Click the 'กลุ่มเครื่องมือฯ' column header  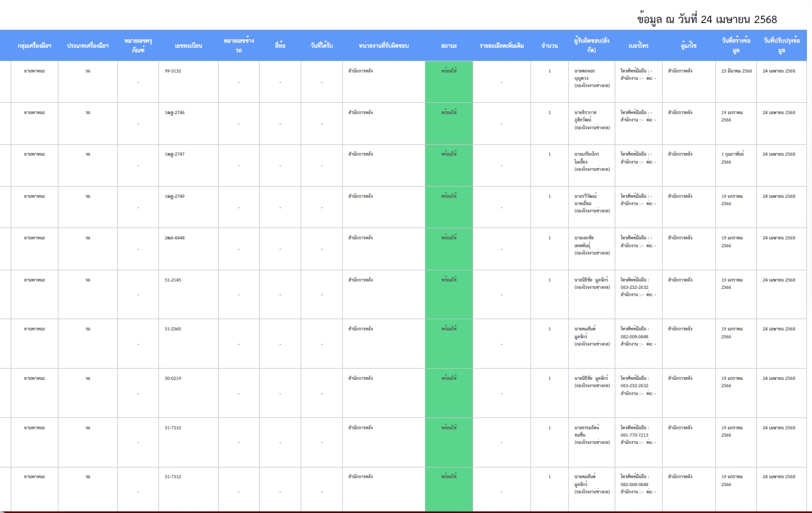[34, 46]
